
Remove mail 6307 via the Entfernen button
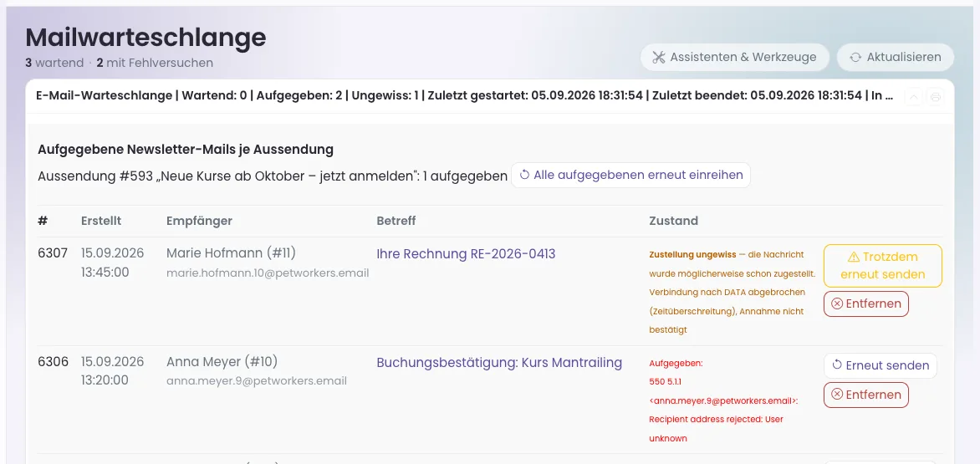(865, 304)
